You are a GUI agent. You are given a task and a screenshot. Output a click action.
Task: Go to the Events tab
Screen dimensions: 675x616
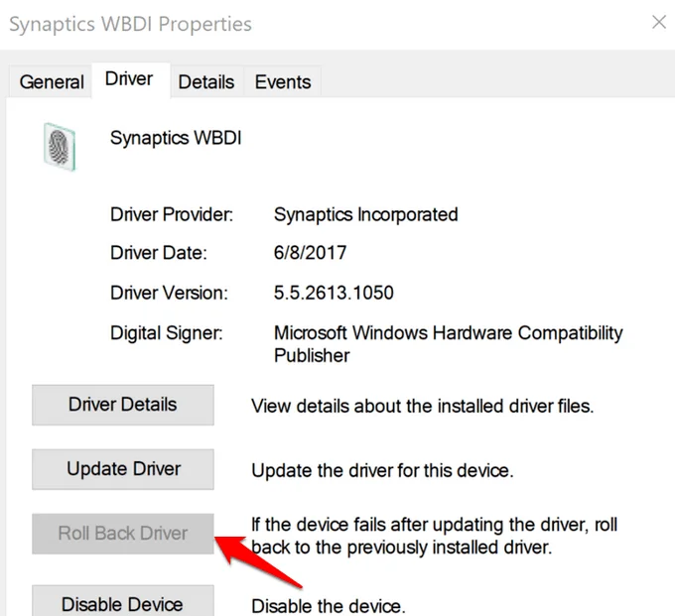click(x=283, y=81)
